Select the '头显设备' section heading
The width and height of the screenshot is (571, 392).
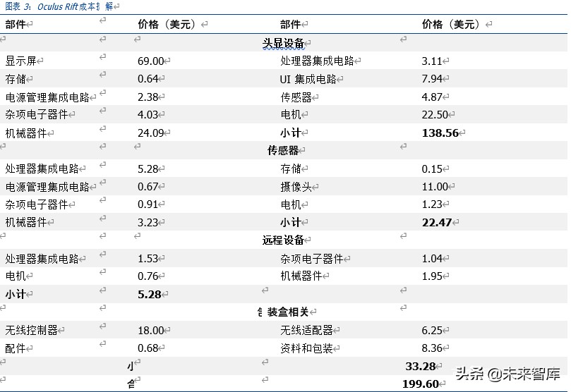point(283,43)
